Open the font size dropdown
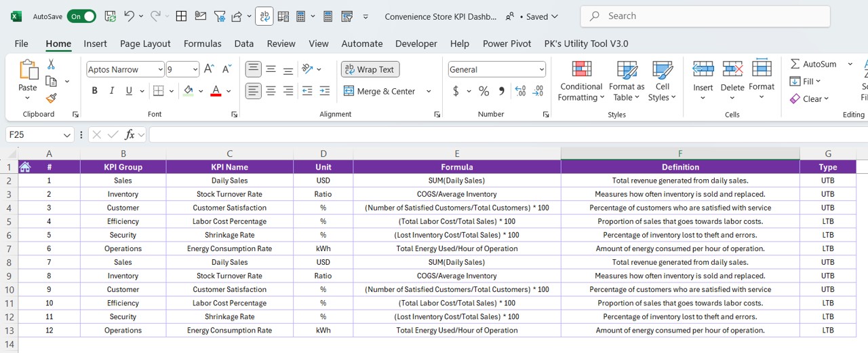This screenshot has width=868, height=353. pyautogui.click(x=195, y=69)
